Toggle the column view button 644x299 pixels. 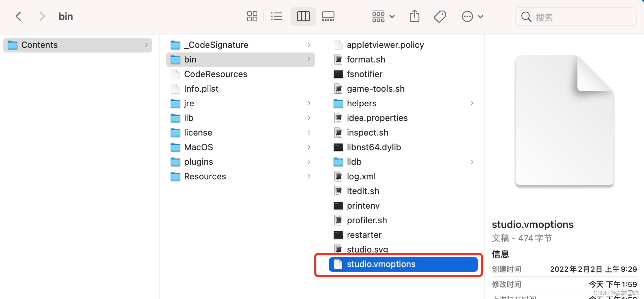click(x=303, y=16)
